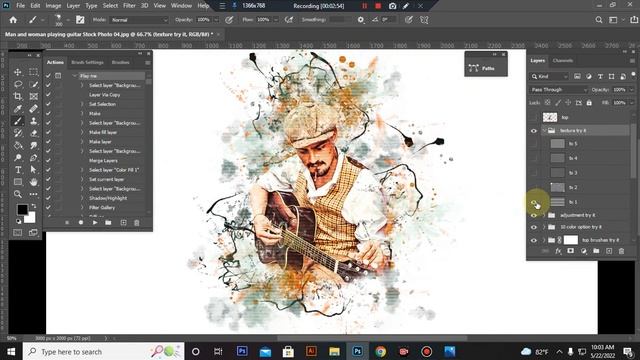Viewport: 640px width, 360px height.
Task: Expand the 'adjustment try it' group
Action: 544,215
